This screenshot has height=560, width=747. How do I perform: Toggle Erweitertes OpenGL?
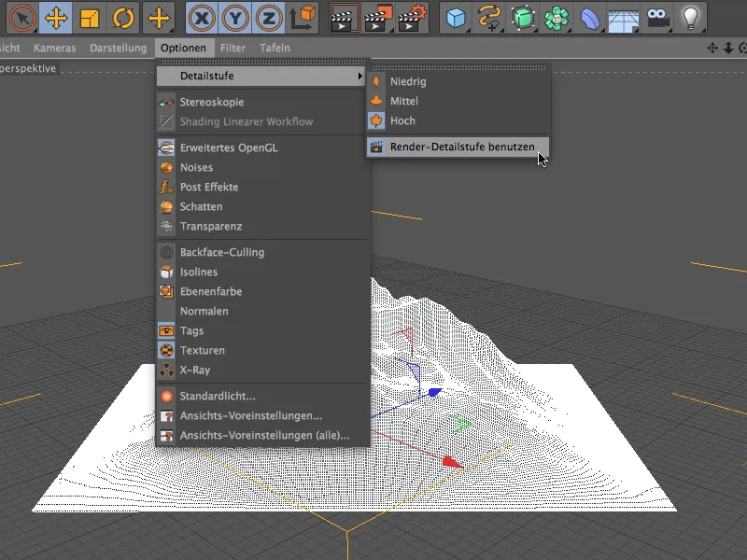(x=261, y=147)
